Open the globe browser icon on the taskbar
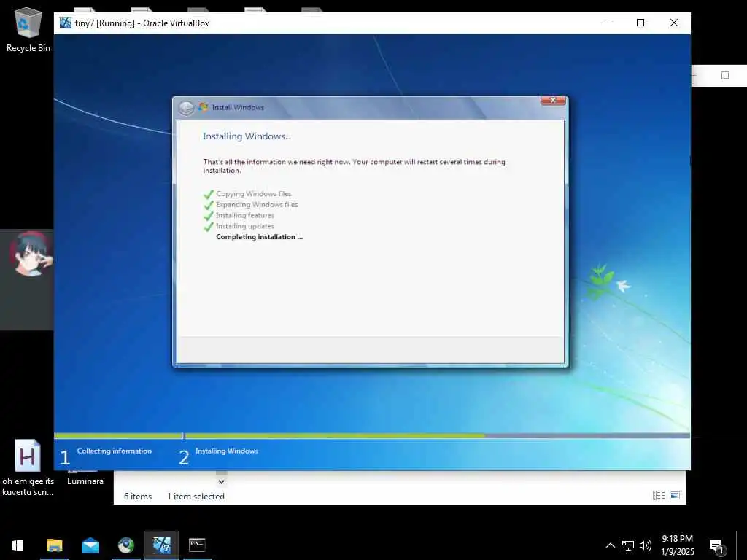 point(126,545)
